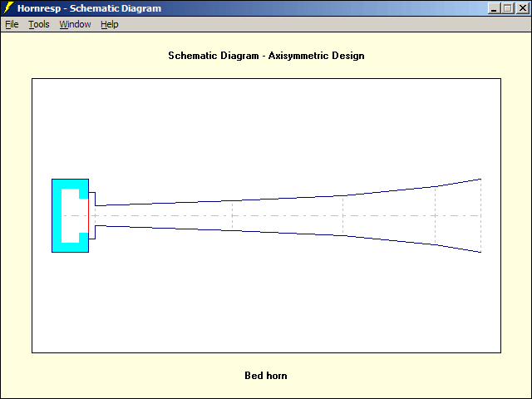Open the Help menu
The width and height of the screenshot is (532, 399).
(x=109, y=24)
